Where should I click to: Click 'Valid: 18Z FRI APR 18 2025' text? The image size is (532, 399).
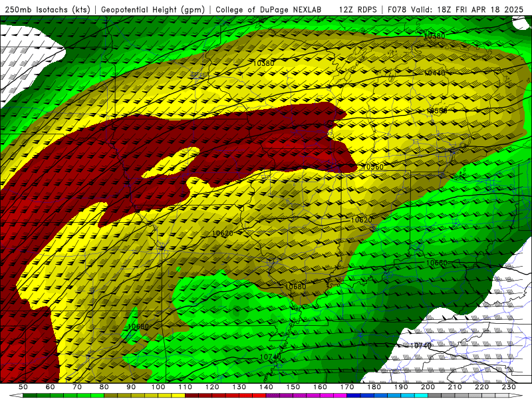coord(467,9)
